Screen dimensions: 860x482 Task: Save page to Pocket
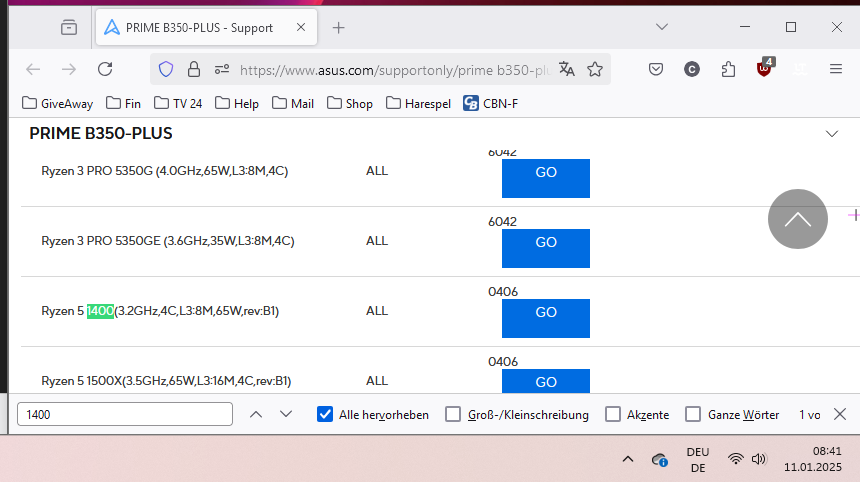[655, 69]
